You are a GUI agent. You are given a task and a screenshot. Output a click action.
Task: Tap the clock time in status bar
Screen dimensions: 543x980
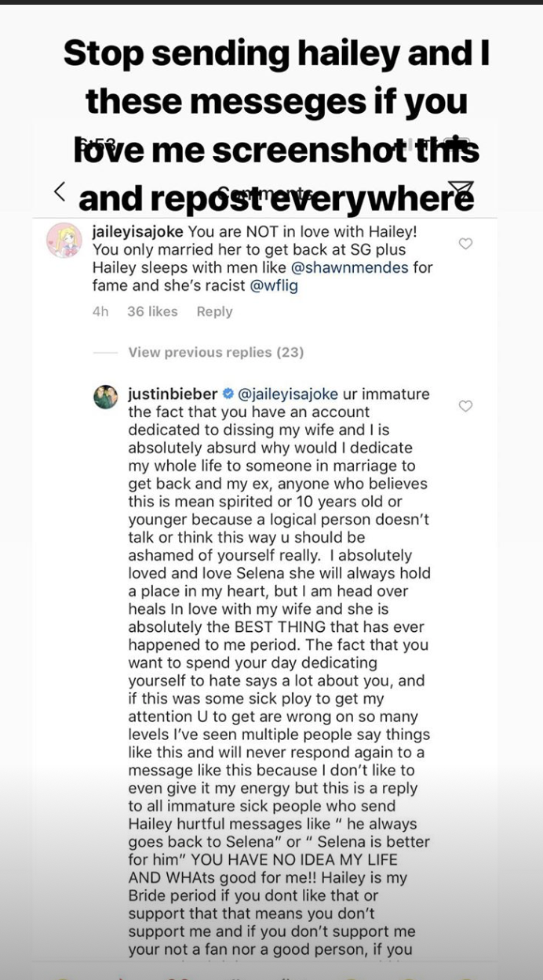(97, 143)
